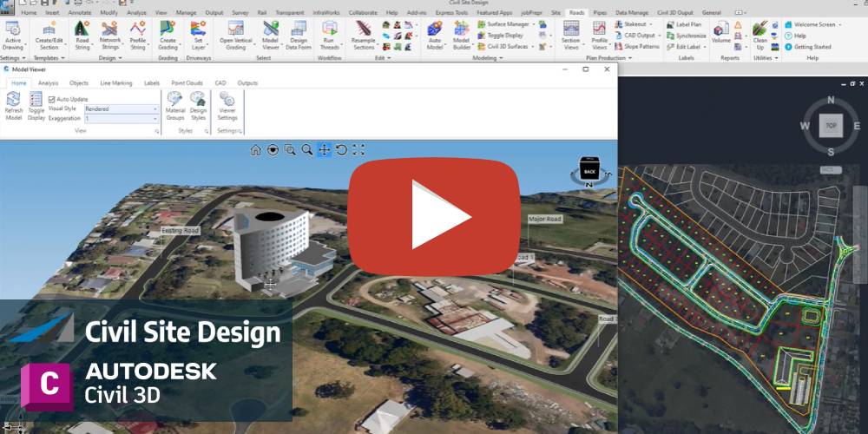Click the Existing Road label in the 3D view
The height and width of the screenshot is (434, 868).
(181, 230)
